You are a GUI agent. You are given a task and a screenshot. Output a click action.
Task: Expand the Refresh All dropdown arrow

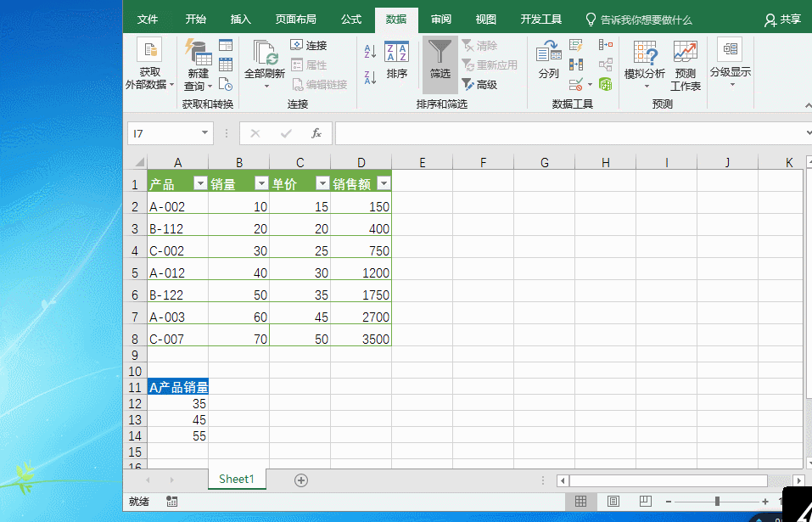[266, 86]
